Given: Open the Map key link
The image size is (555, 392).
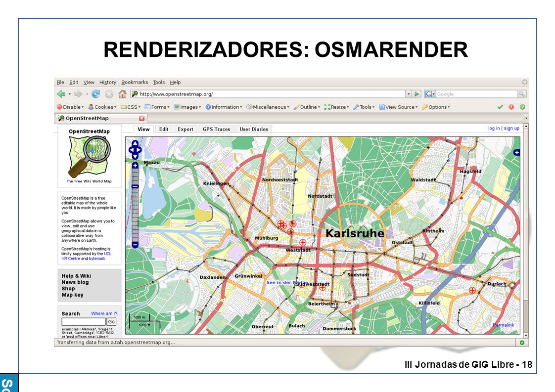Looking at the screenshot, I should (72, 295).
